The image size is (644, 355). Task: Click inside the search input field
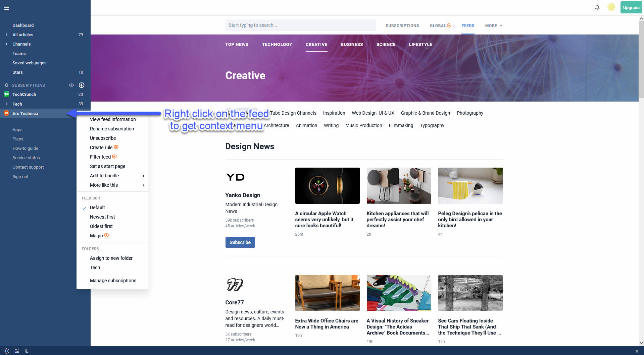(301, 25)
